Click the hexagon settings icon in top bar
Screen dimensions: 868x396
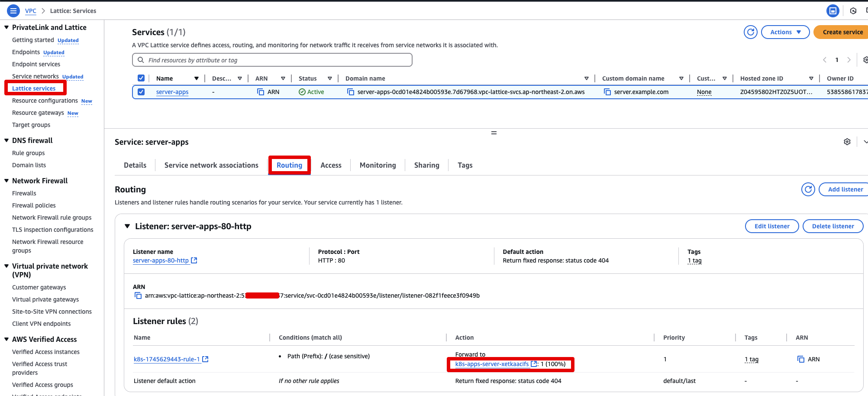853,11
